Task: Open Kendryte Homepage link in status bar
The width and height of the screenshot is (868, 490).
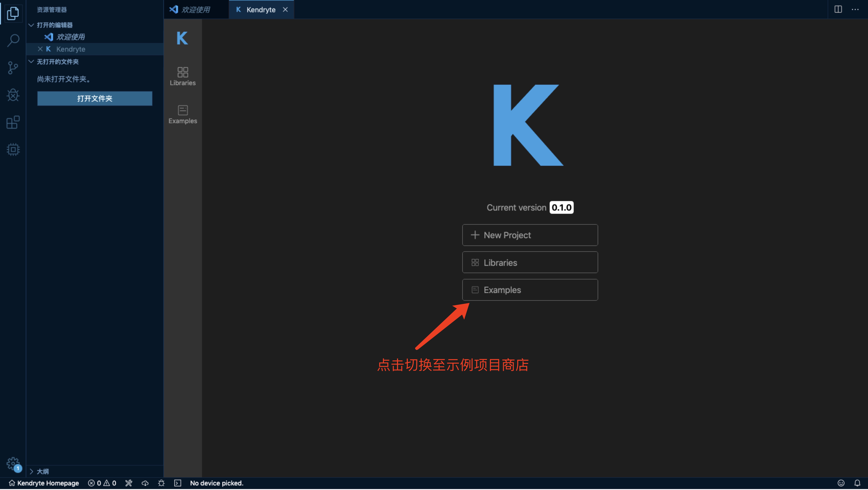Action: [x=44, y=483]
